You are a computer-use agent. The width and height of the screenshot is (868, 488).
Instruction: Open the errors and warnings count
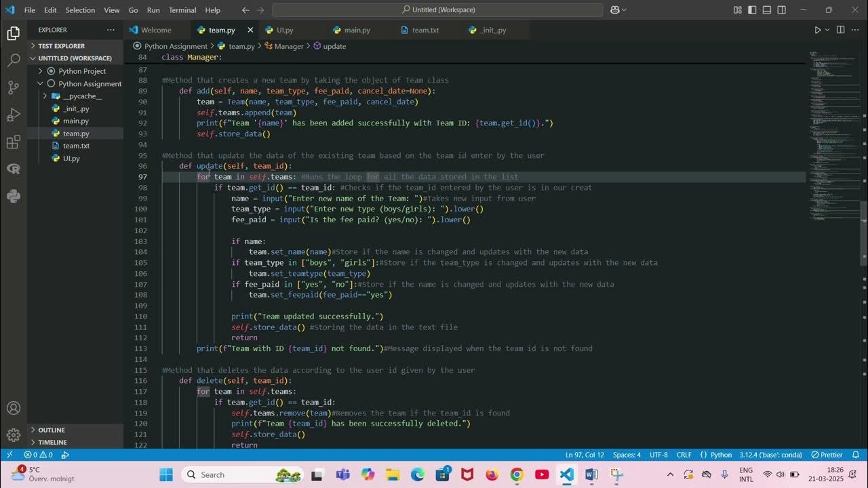coord(38,455)
